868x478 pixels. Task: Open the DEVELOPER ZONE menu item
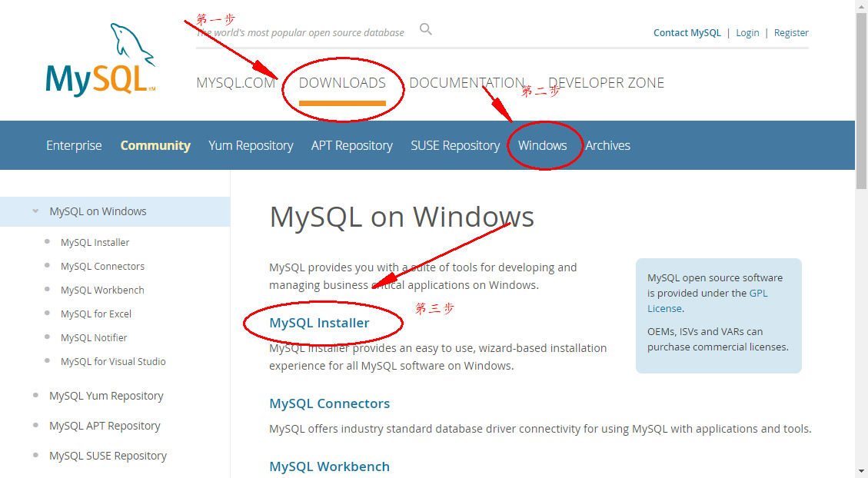coord(607,82)
